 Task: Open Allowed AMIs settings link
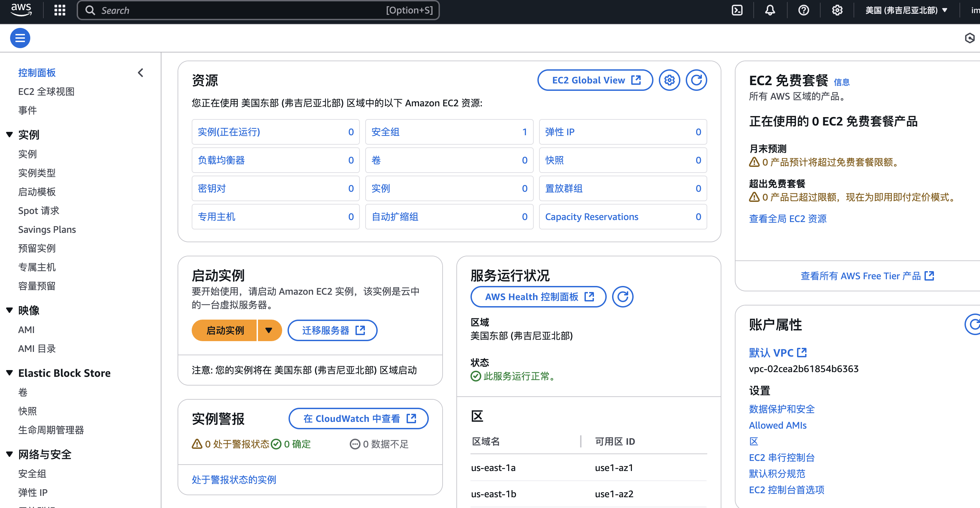coord(778,426)
